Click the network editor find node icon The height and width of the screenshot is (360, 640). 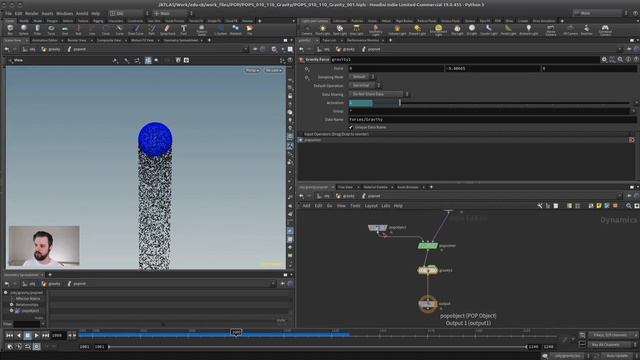pos(629,206)
